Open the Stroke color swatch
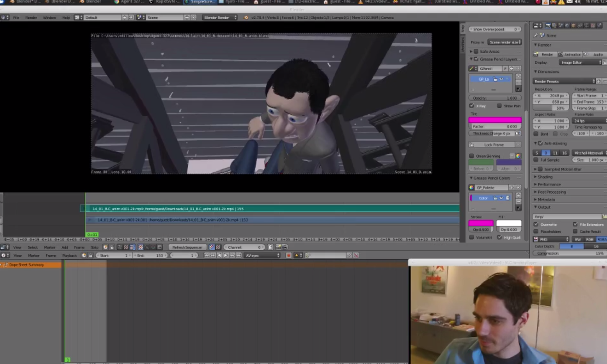This screenshot has width=607, height=364. 481,223
